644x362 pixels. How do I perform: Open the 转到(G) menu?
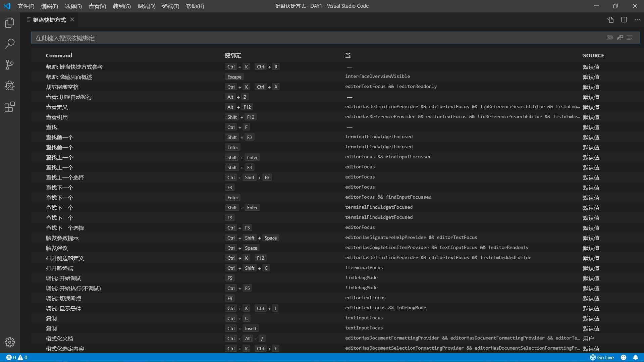pyautogui.click(x=122, y=6)
